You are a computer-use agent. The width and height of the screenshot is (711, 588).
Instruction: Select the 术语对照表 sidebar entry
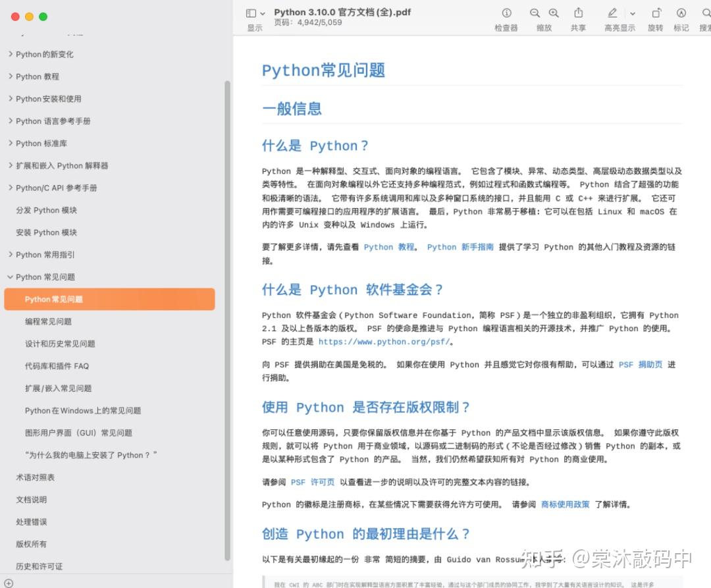pos(35,477)
